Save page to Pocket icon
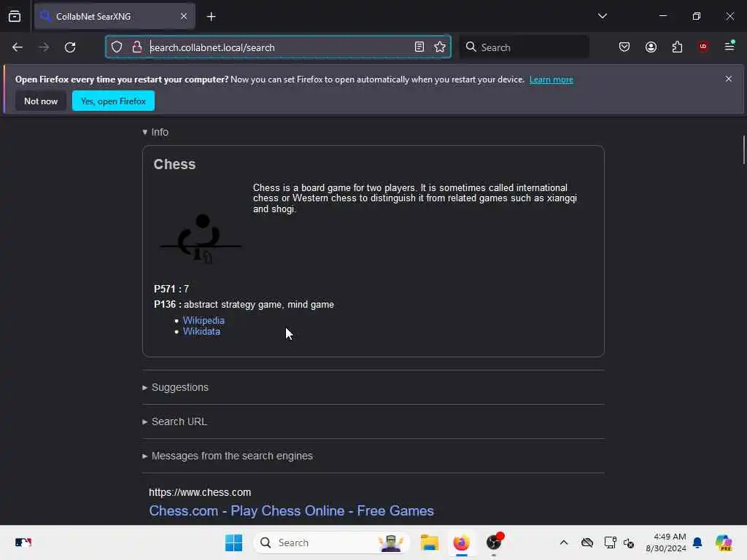Image resolution: width=747 pixels, height=560 pixels. point(624,47)
